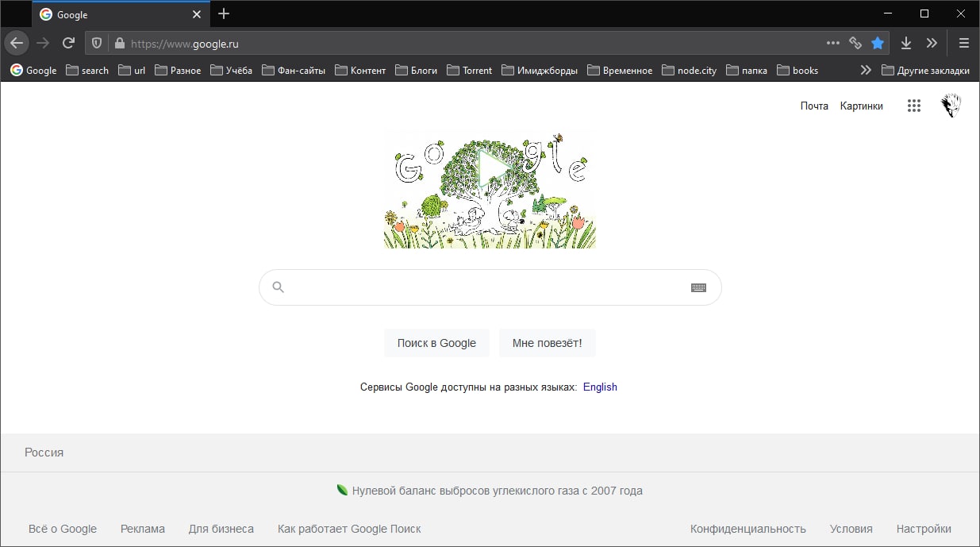
Task: Open page actions three-dot menu in address bar
Action: click(832, 43)
